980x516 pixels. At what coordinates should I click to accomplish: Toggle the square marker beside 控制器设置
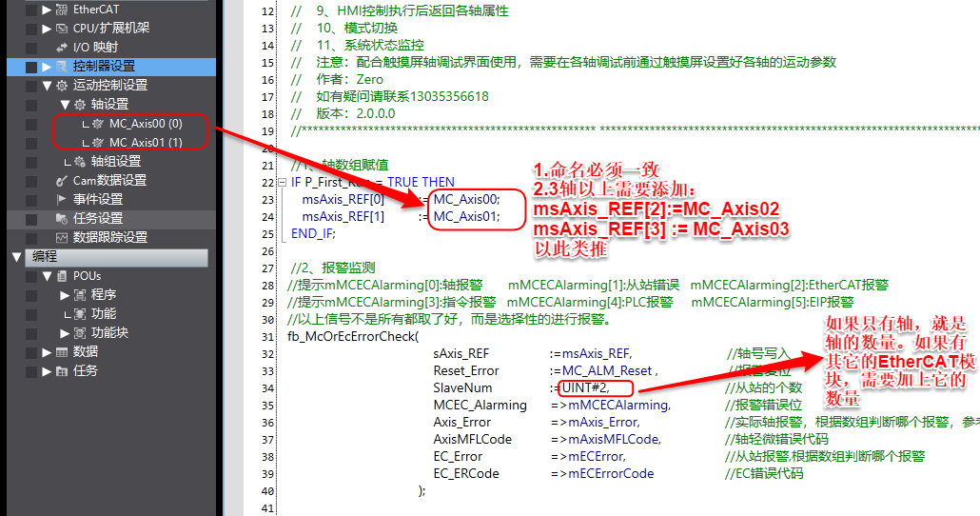(x=31, y=67)
